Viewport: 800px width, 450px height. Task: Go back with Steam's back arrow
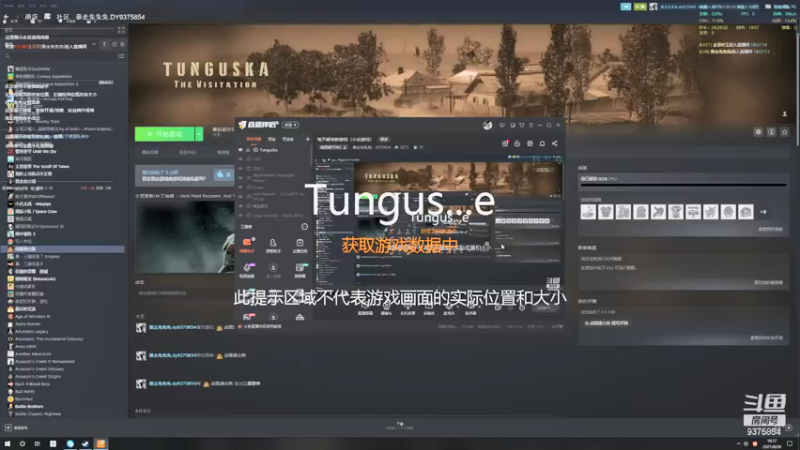pos(6,18)
